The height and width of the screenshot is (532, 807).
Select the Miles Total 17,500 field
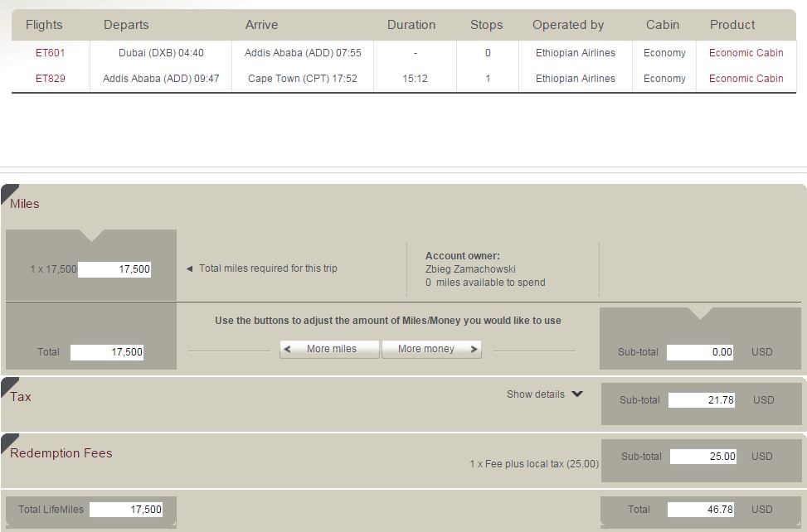point(106,353)
